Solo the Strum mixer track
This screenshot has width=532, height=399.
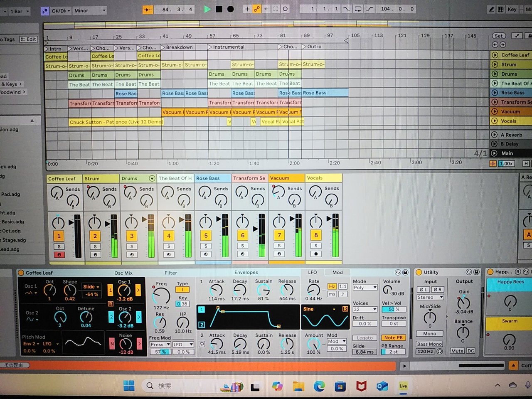tap(95, 246)
